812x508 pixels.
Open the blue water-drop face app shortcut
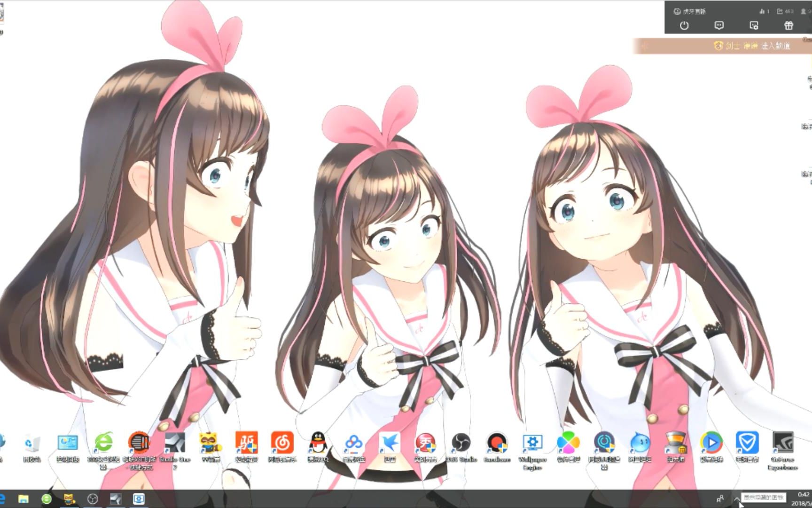640,448
